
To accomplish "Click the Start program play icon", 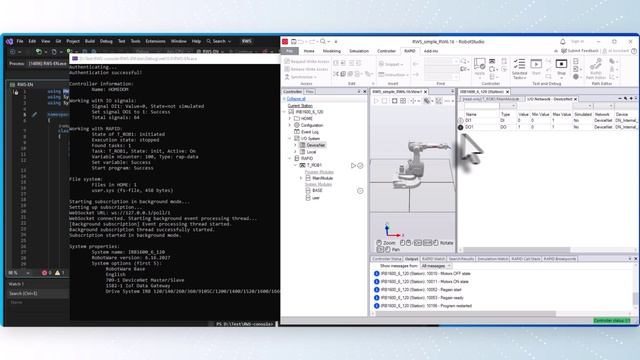I will point(536,64).
